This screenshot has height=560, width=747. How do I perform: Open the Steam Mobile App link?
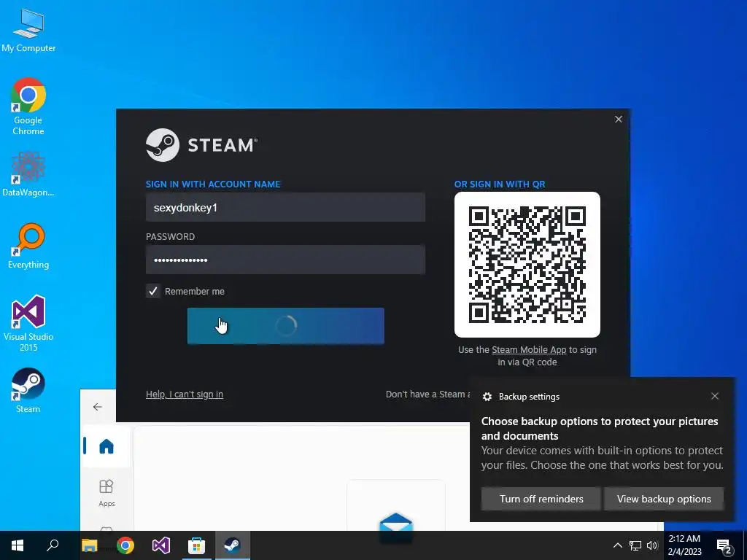529,349
